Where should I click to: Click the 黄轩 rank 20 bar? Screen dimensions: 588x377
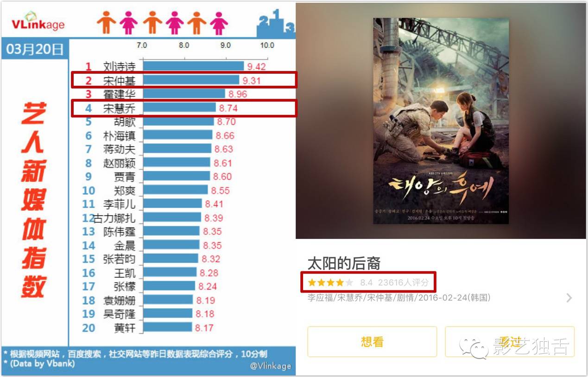point(167,327)
